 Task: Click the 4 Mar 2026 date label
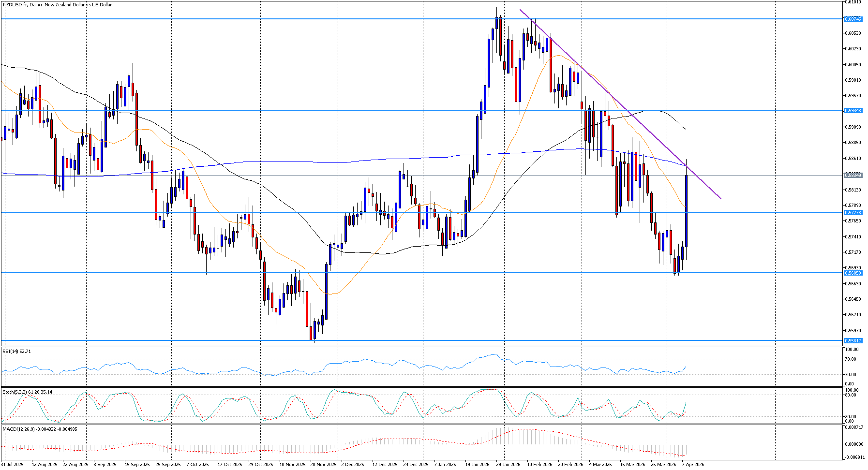pos(600,465)
